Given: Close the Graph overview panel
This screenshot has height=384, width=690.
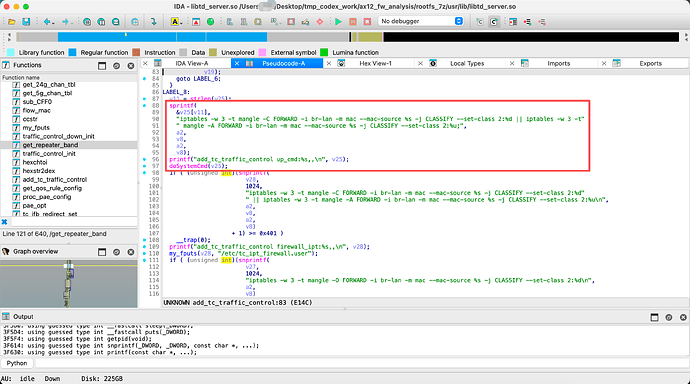Looking at the screenshot, I should point(131,252).
